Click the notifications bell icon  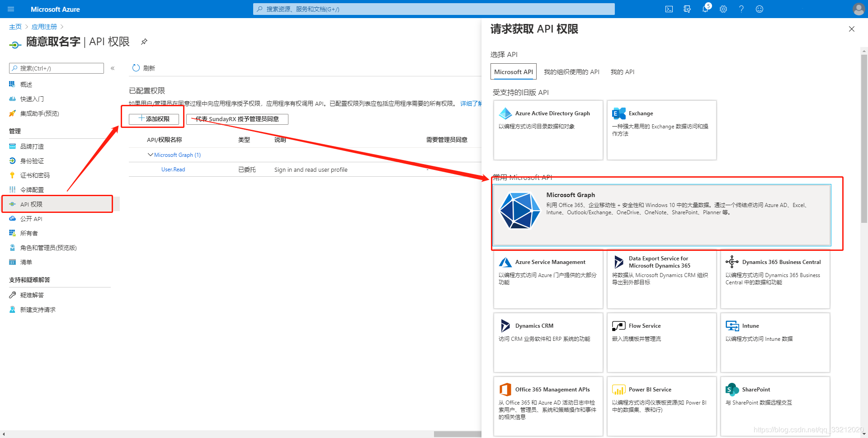(705, 9)
